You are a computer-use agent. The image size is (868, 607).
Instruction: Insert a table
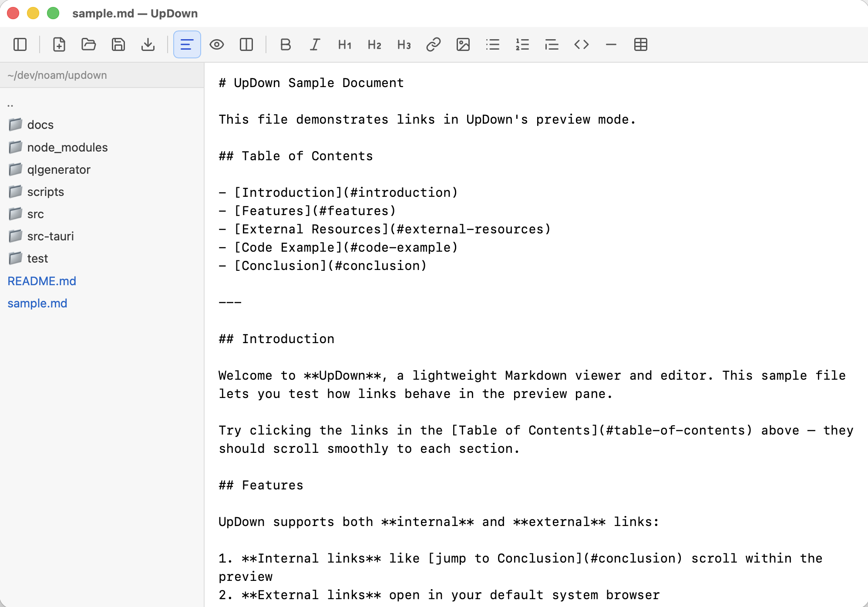click(x=641, y=44)
